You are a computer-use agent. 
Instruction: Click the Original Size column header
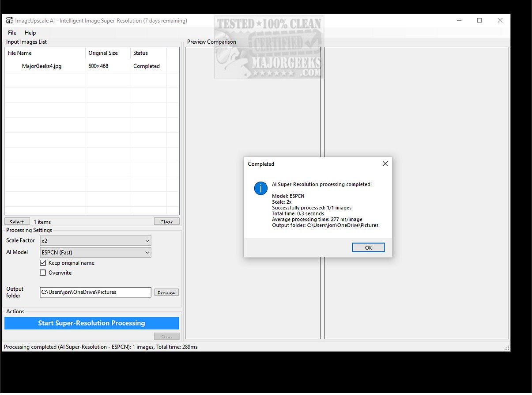tap(108, 53)
